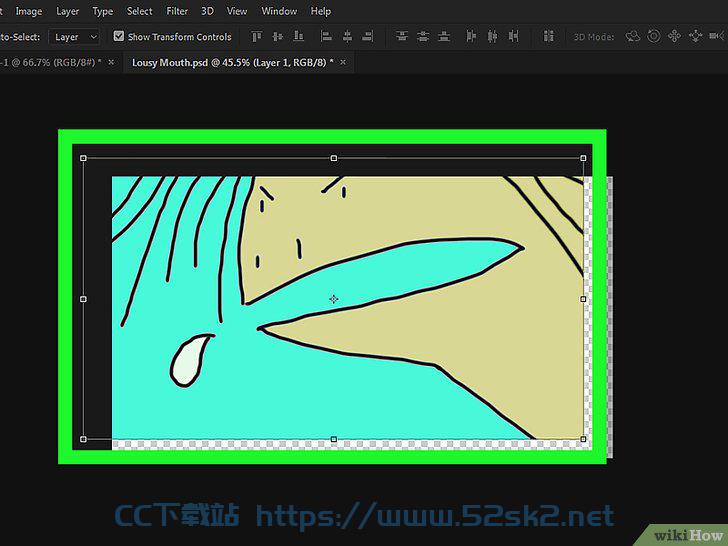Click the Align vertical centers icon
The image size is (728, 546).
point(277,36)
